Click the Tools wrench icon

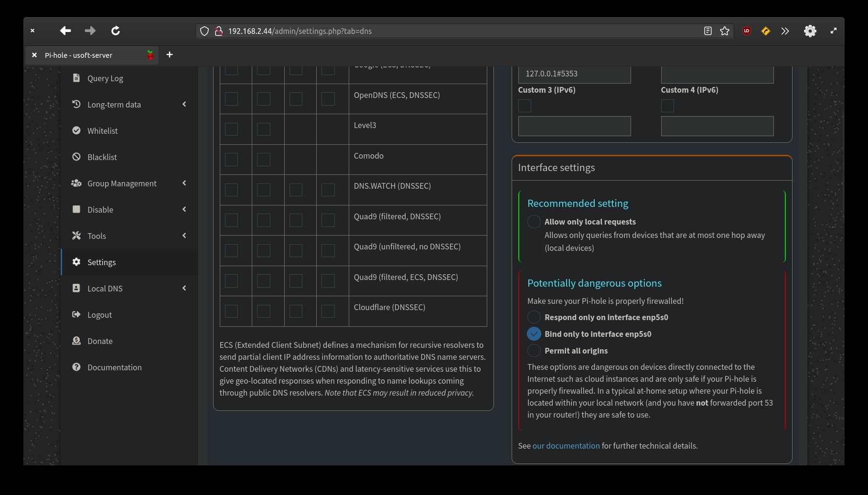click(76, 236)
